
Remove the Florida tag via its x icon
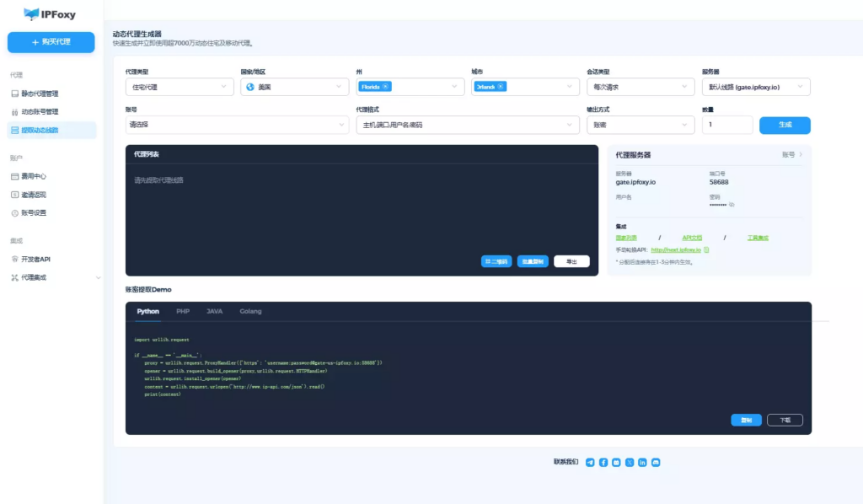coord(385,87)
